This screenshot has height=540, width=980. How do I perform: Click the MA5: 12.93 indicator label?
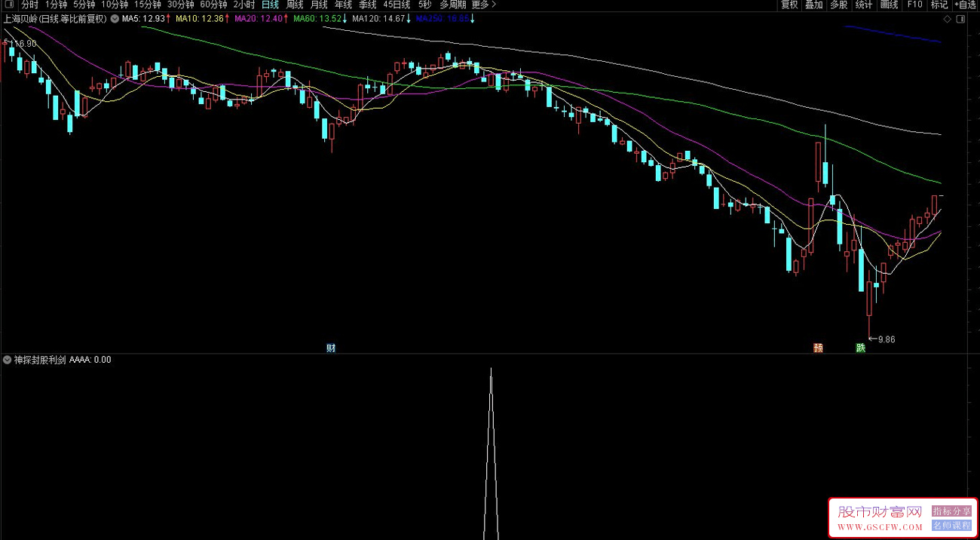tap(146, 19)
